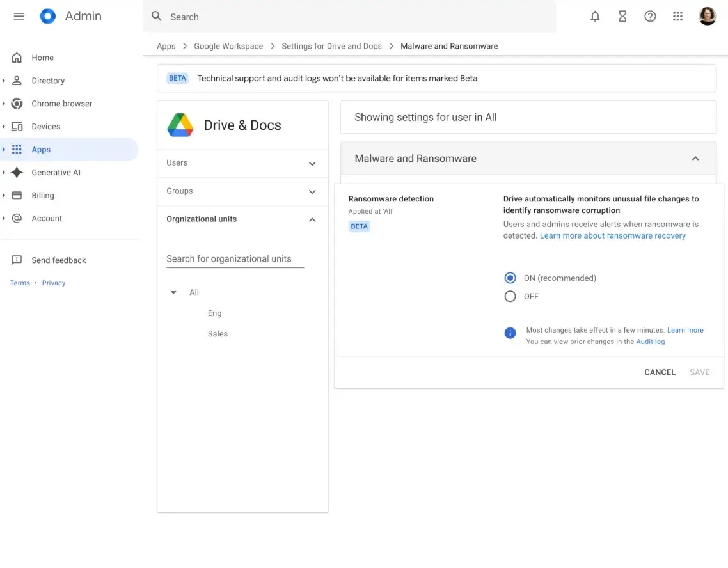Go to Google Workspace breadcrumb
Image resolution: width=728 pixels, height=568 pixels.
coord(228,46)
